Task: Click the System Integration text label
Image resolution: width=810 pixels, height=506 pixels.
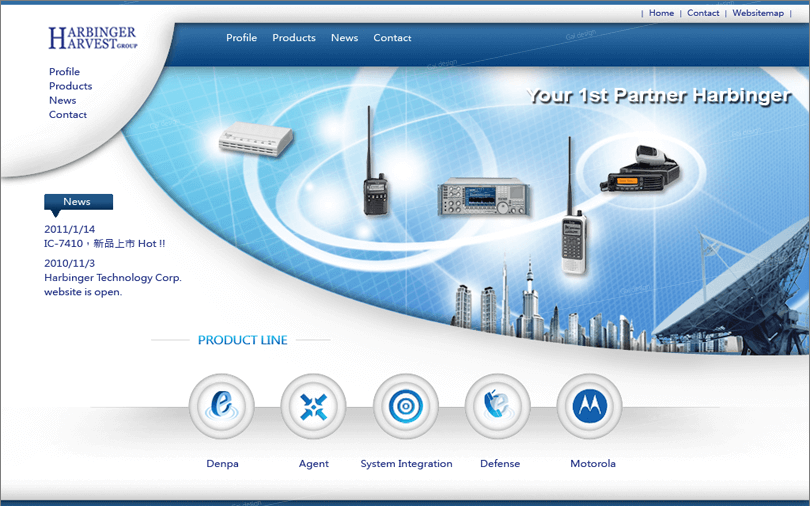Action: [x=407, y=464]
